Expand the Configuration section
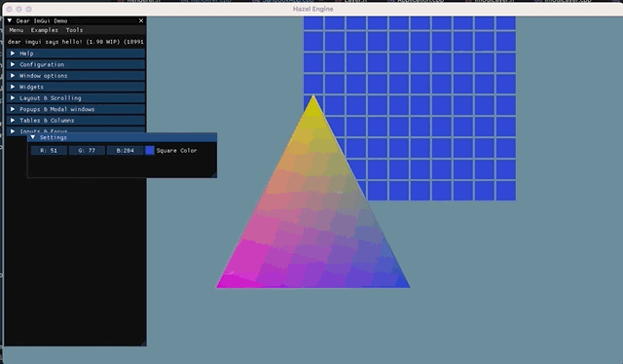Screen dimensions: 623x364 pos(76,64)
